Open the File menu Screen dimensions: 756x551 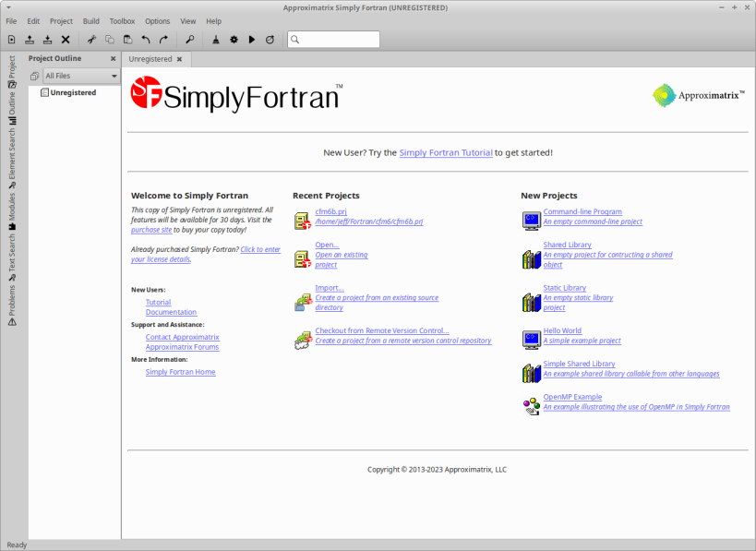[x=11, y=21]
